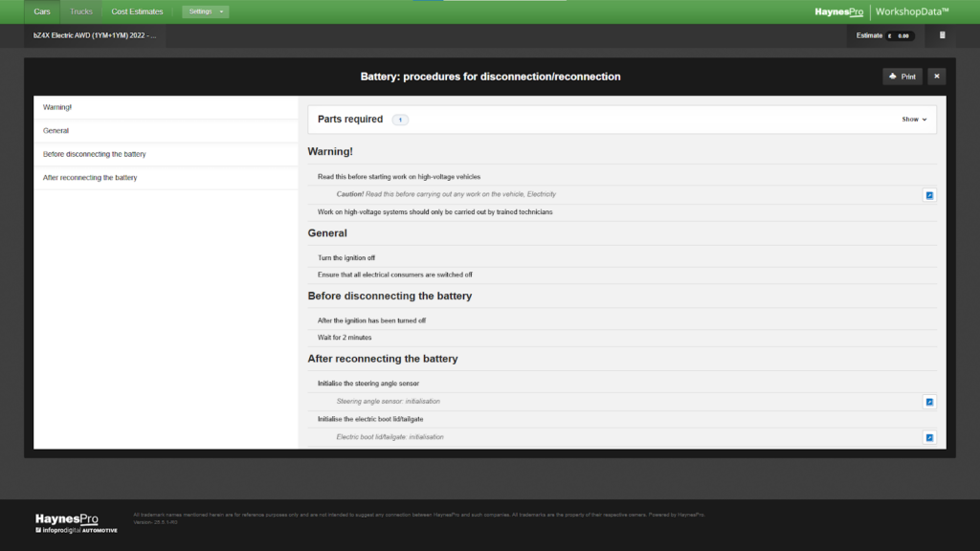This screenshot has height=551, width=980.
Task: Open the electric boot lid/tailgate initialisation link icon
Action: pyautogui.click(x=929, y=437)
